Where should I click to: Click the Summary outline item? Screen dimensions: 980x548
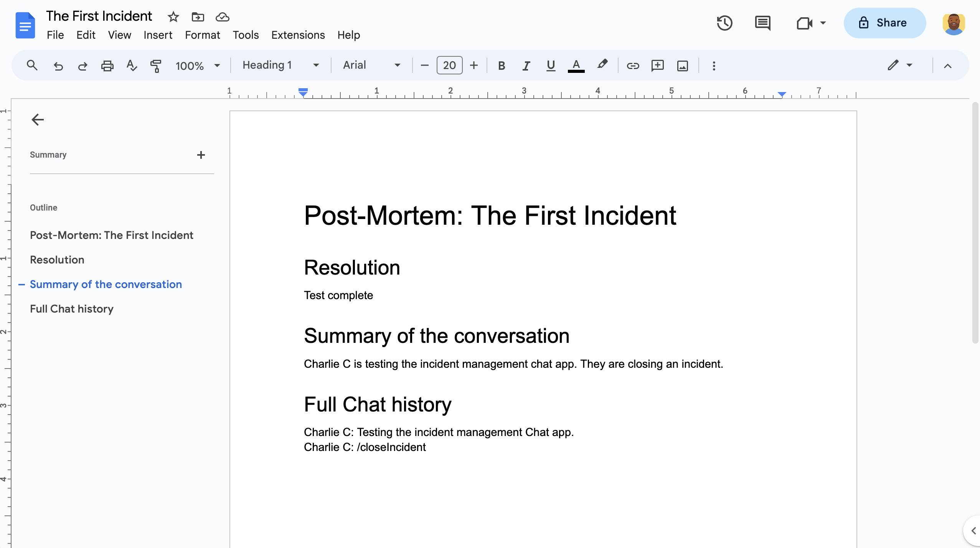click(x=48, y=155)
